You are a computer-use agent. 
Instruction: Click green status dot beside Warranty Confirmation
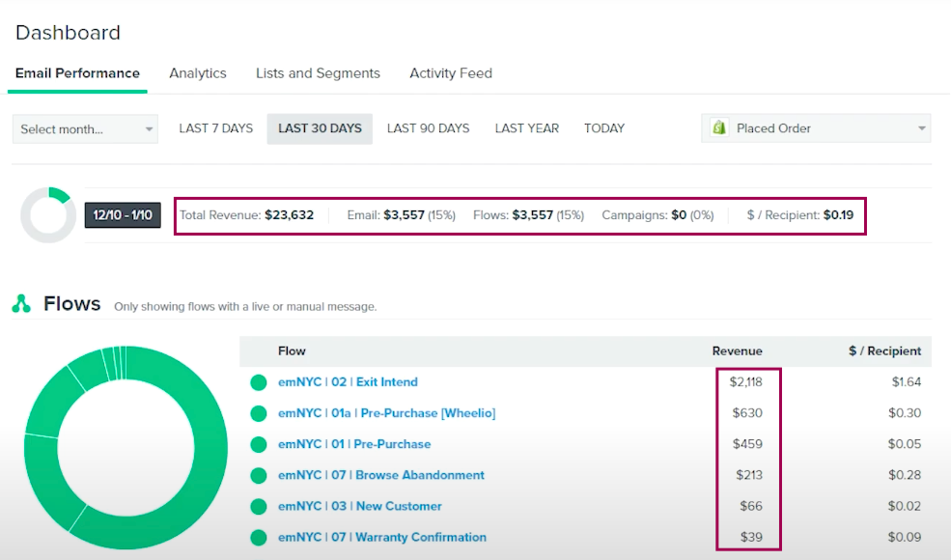(258, 537)
